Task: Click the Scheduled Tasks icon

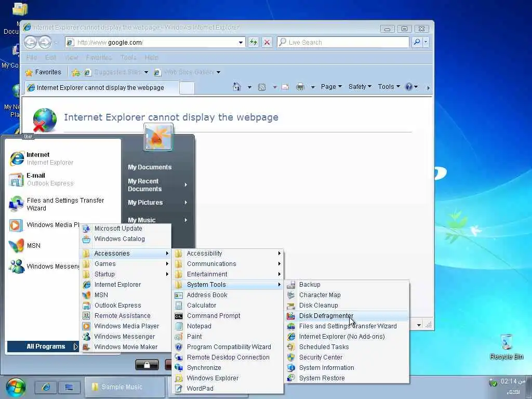Action: coord(291,347)
